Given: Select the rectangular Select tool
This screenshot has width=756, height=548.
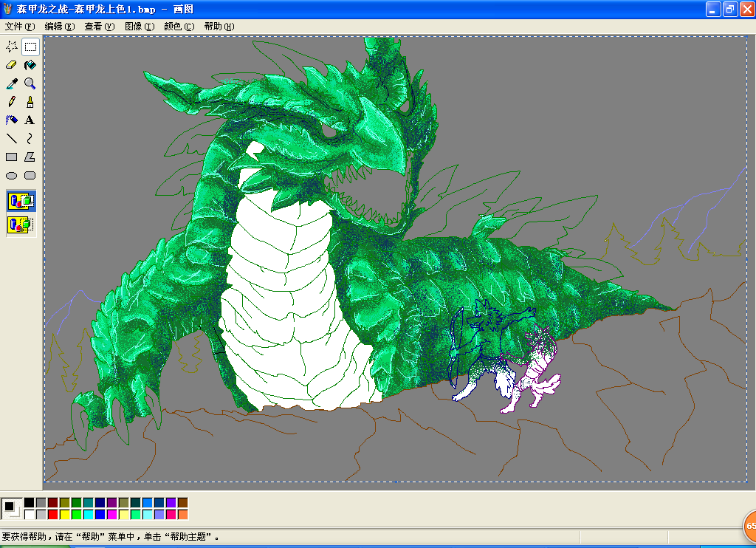Looking at the screenshot, I should coord(30,47).
